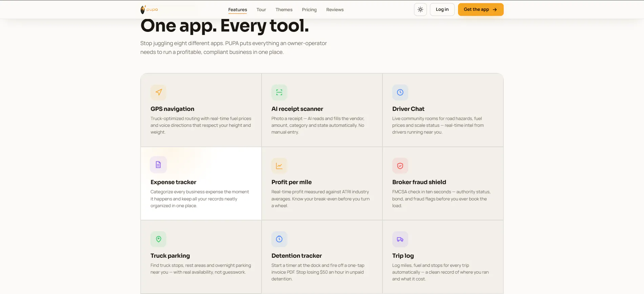
Task: Click the 'Log miles, fuel and stops' description
Action: coord(440,272)
